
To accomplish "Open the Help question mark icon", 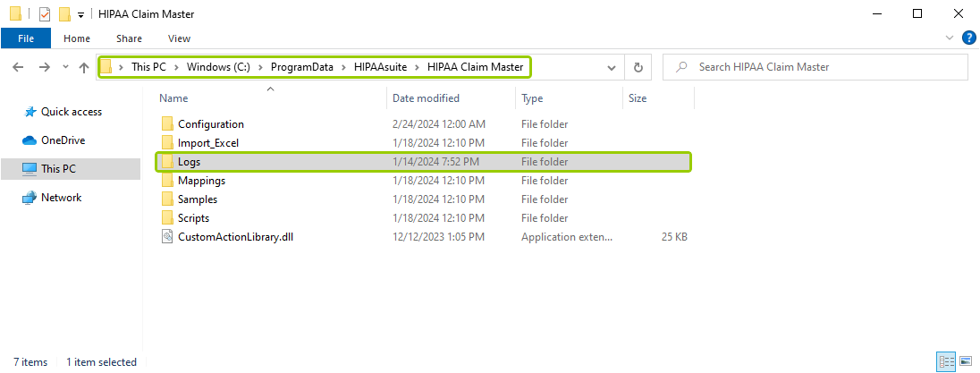I will point(968,38).
